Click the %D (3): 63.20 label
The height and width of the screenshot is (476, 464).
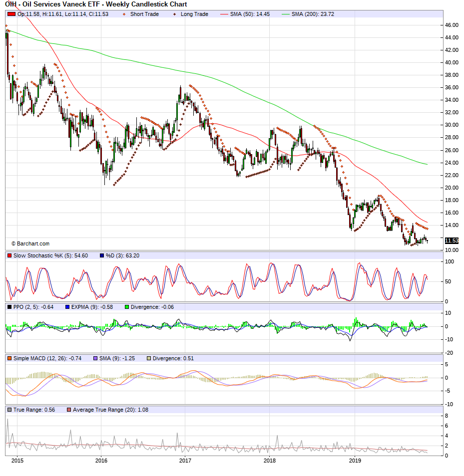click(x=122, y=255)
